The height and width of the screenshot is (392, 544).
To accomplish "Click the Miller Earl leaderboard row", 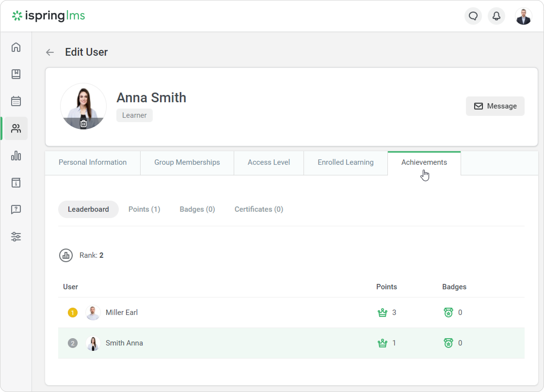I will 121,313.
